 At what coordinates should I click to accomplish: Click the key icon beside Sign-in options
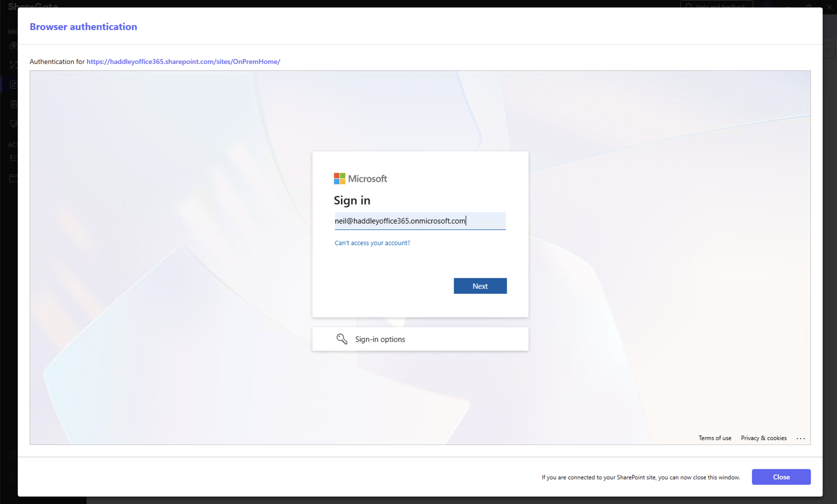[342, 339]
